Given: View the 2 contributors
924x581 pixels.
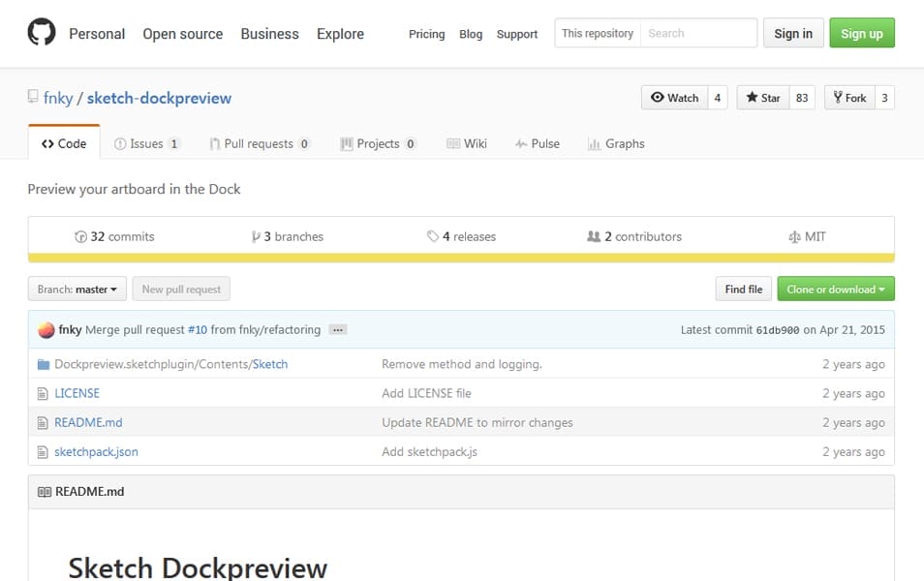Looking at the screenshot, I should tap(634, 237).
